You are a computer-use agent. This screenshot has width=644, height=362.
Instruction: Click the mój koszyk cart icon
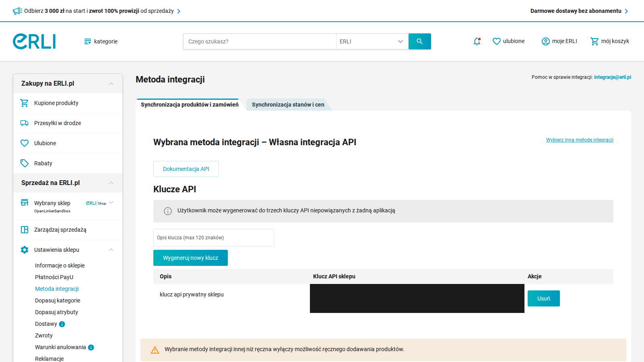(594, 41)
